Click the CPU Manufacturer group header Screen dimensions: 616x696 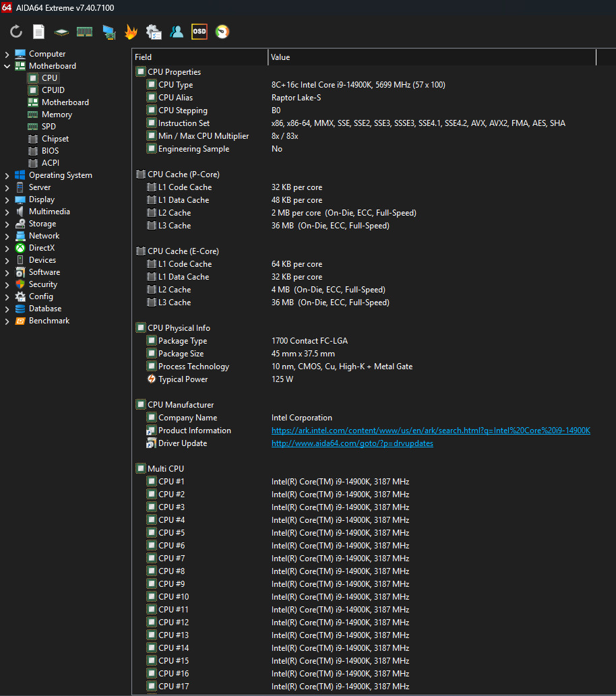pos(175,405)
